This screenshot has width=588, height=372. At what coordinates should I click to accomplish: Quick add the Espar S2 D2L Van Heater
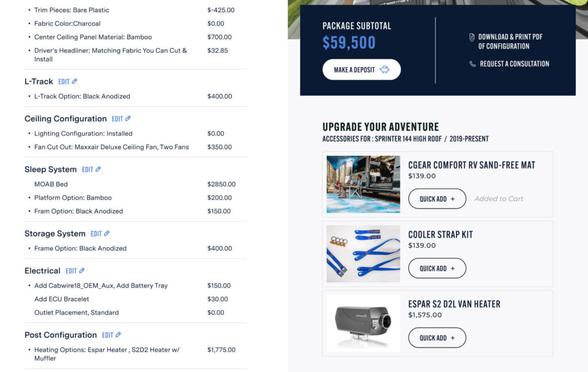click(x=437, y=338)
